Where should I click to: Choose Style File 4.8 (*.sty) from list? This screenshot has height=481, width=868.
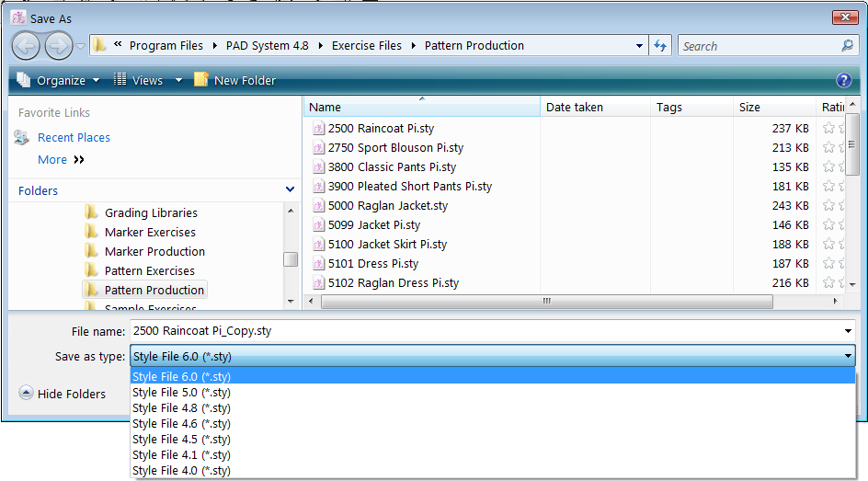click(181, 408)
